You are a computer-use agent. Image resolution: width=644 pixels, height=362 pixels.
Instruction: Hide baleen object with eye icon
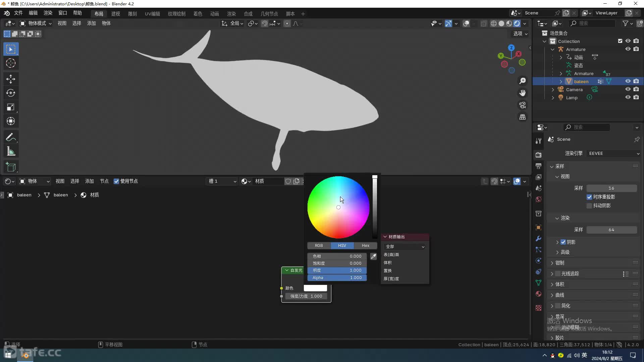pos(628,81)
